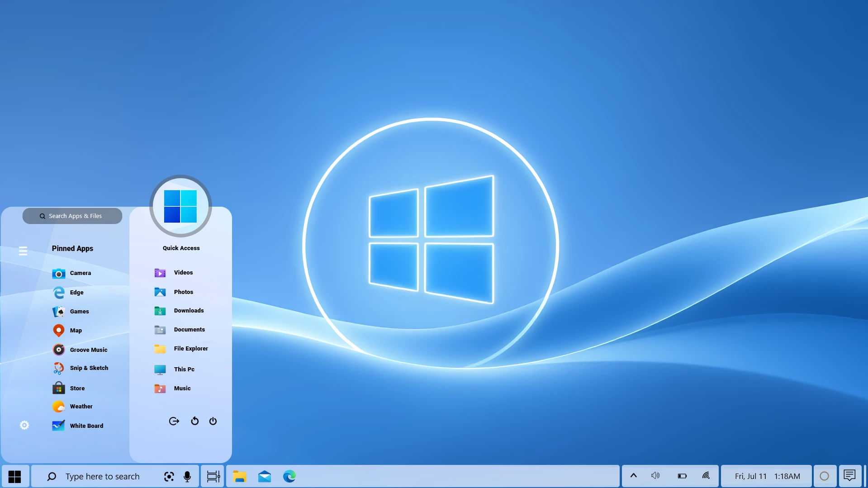
Task: Click the visual search lens icon
Action: 169,476
